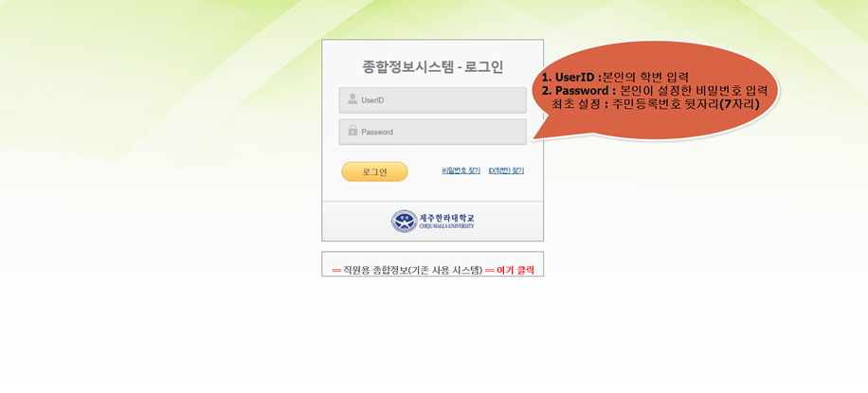Select the '2. Password' instruction line in bubble
Screen dimensions: 868x393
(655, 90)
